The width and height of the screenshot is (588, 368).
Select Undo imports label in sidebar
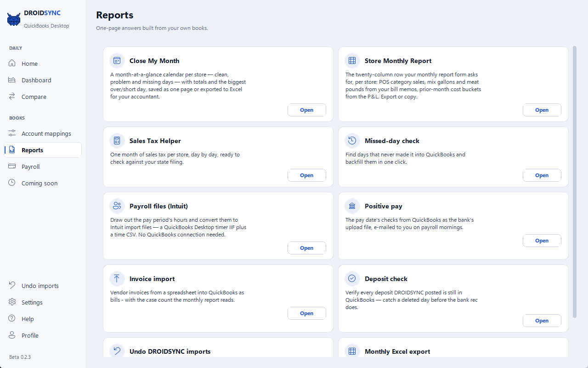(x=40, y=286)
